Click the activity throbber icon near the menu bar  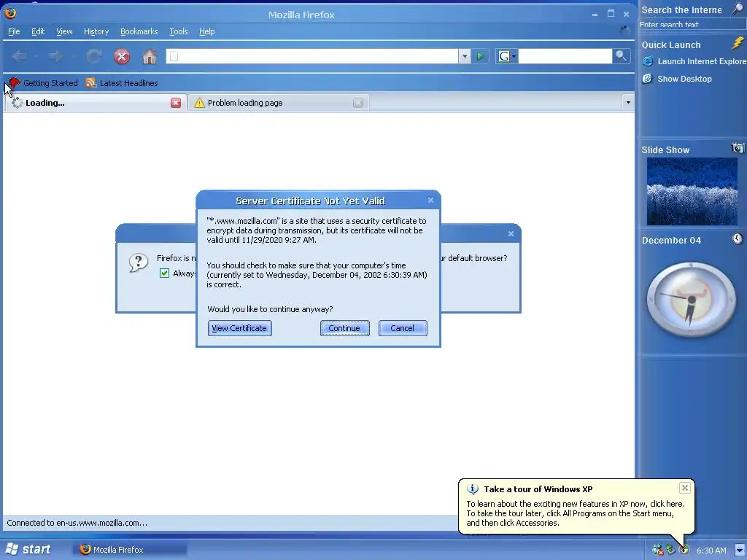pos(625,30)
